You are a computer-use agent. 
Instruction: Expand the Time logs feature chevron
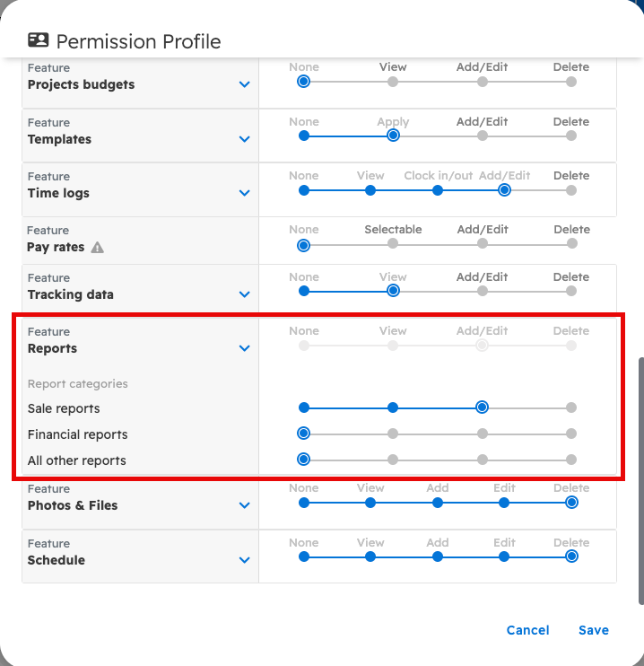point(244,193)
